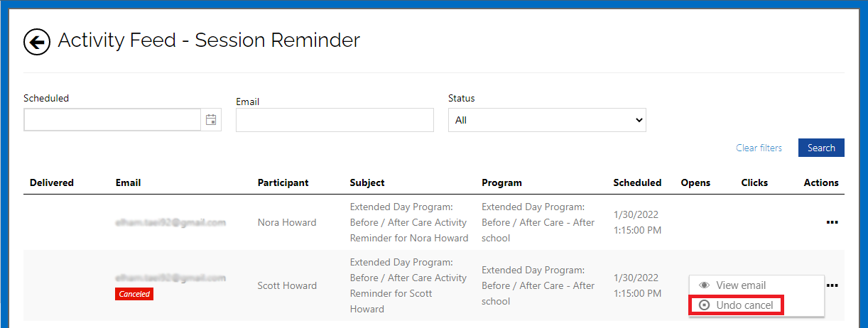The image size is (868, 328).
Task: Choose Undo cancel in the actions menu
Action: tap(744, 305)
